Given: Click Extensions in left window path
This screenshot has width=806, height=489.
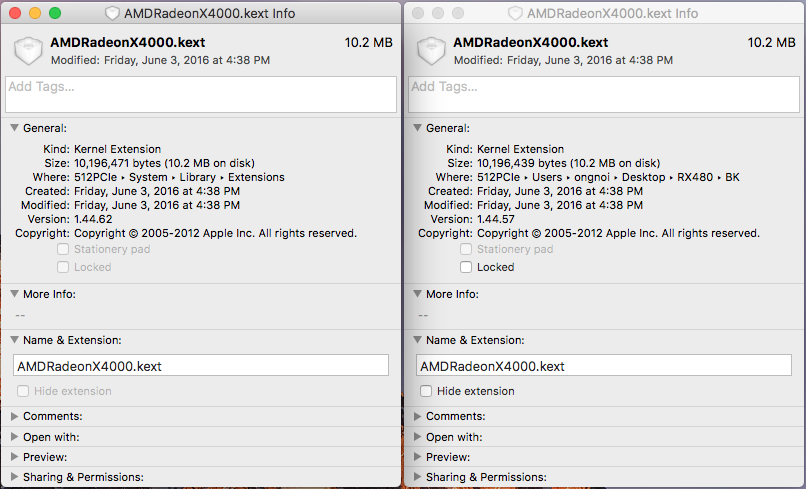Looking at the screenshot, I should pos(256,177).
